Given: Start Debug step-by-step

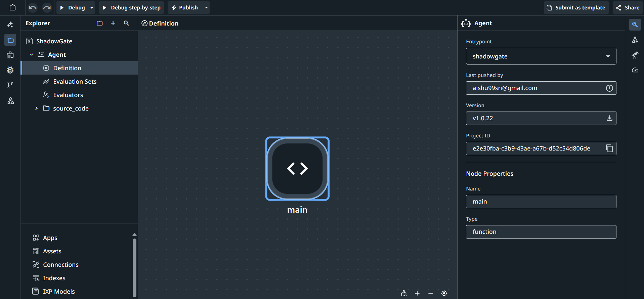Looking at the screenshot, I should (x=132, y=7).
